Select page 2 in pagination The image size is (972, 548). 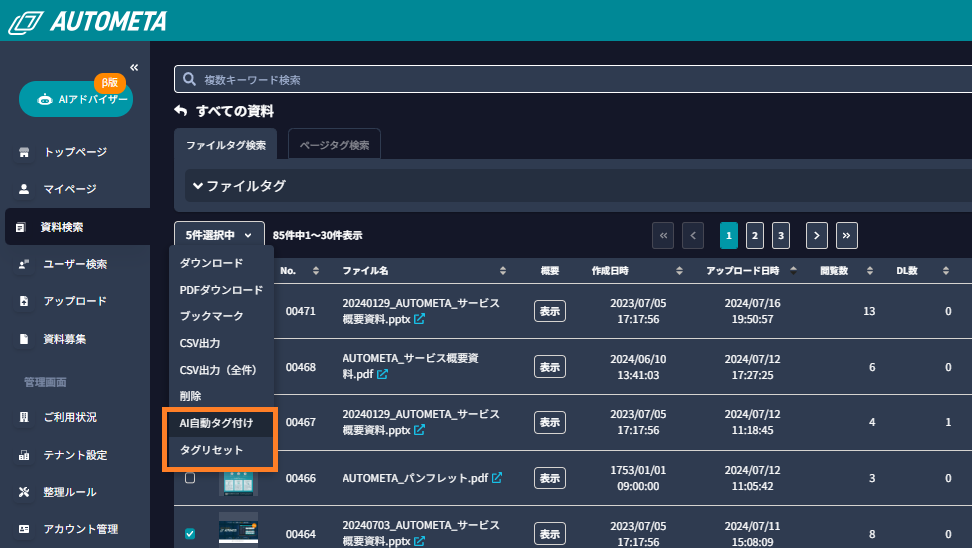[x=755, y=236]
